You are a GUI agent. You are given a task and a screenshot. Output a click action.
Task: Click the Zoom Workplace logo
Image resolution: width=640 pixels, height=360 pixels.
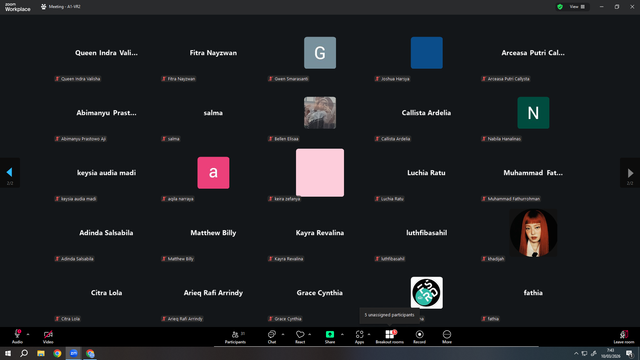point(18,7)
